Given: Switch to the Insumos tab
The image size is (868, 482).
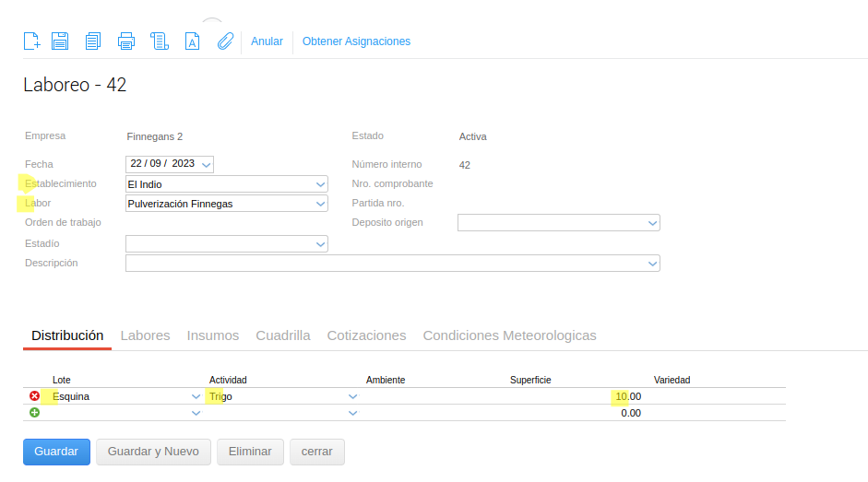Looking at the screenshot, I should tap(213, 335).
